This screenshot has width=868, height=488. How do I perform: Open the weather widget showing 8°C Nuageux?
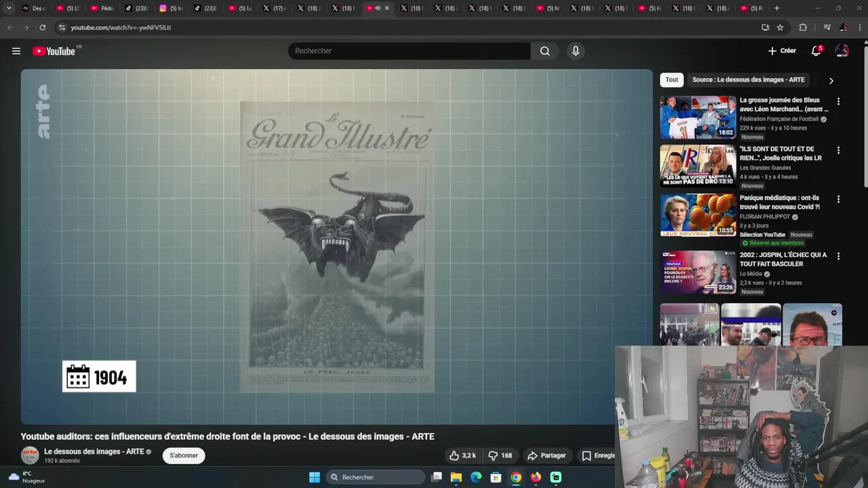pyautogui.click(x=27, y=477)
